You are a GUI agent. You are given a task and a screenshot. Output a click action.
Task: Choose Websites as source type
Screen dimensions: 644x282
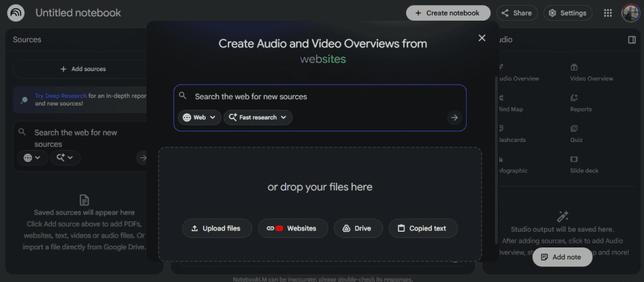click(x=292, y=229)
